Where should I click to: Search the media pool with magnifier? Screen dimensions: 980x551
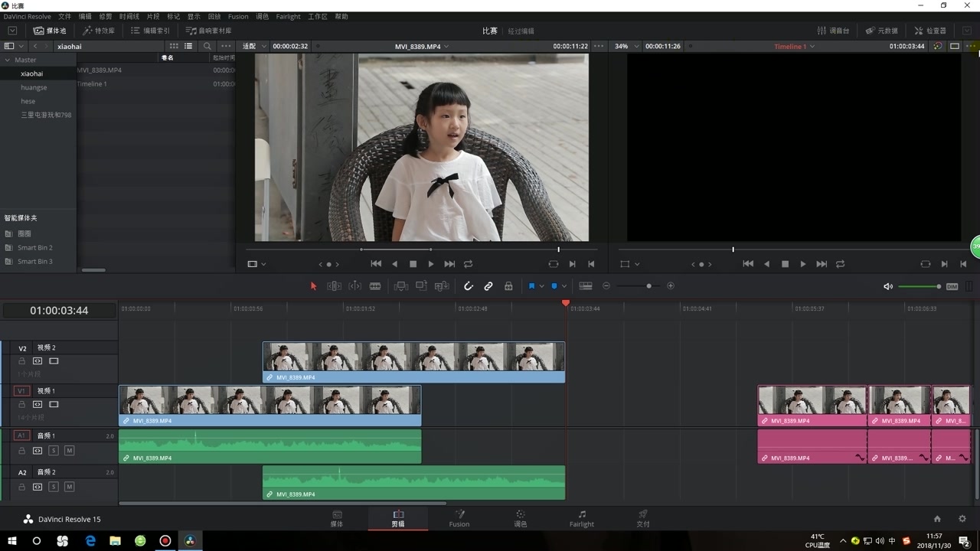(x=207, y=46)
